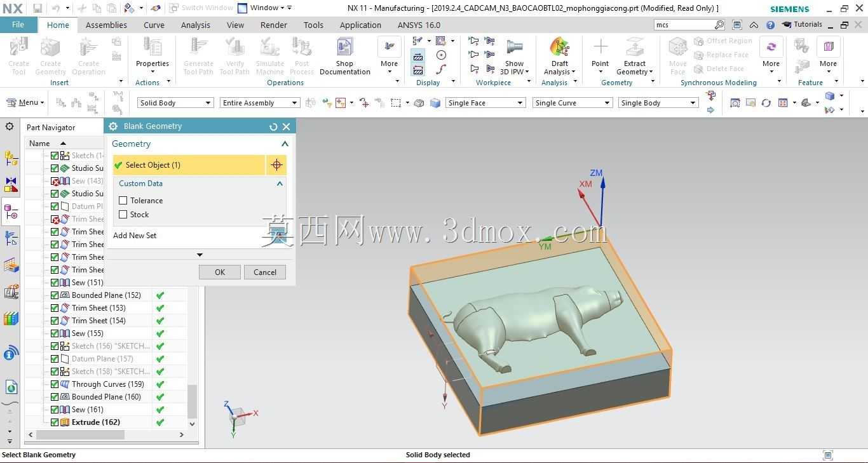This screenshot has height=463, width=868.
Task: Switch to the Curve ribbon tab
Action: pyautogui.click(x=154, y=25)
